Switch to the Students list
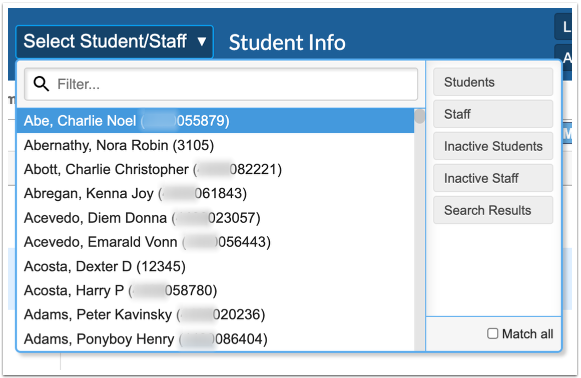 coord(493,82)
